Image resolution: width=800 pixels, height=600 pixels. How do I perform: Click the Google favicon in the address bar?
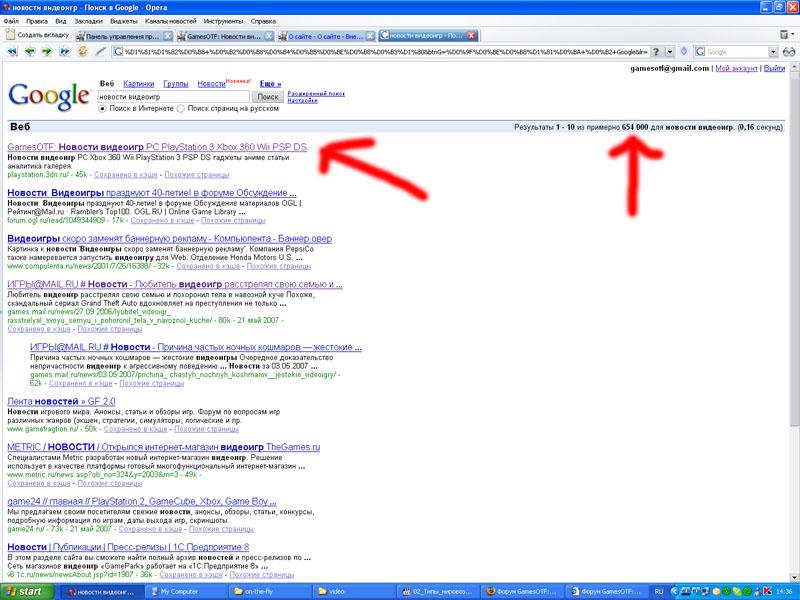[x=118, y=52]
